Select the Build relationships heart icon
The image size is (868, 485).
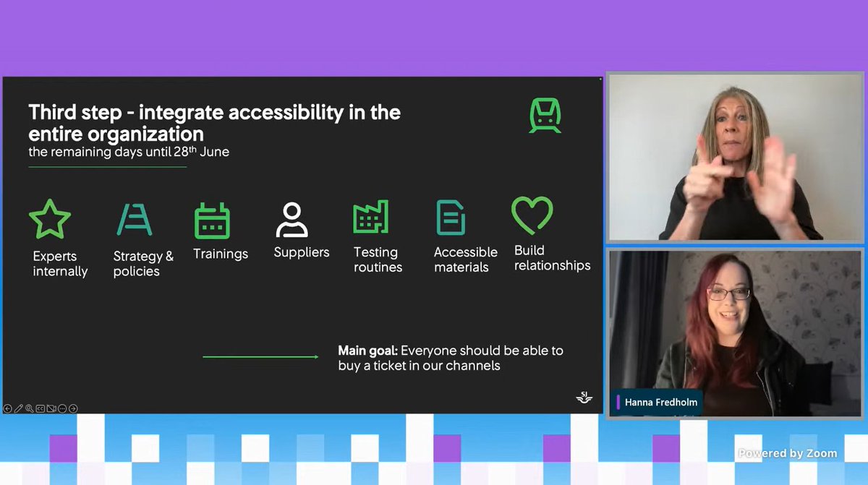[x=532, y=216]
